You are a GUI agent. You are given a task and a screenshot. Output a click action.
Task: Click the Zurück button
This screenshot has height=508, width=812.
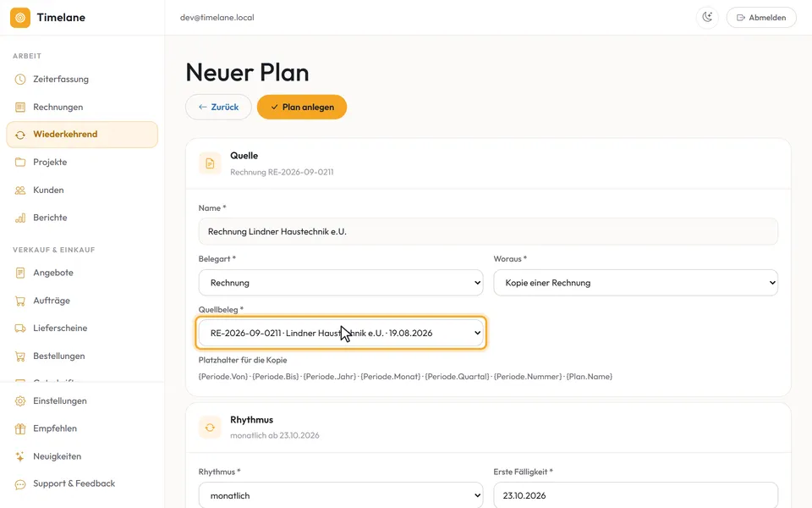click(x=218, y=107)
